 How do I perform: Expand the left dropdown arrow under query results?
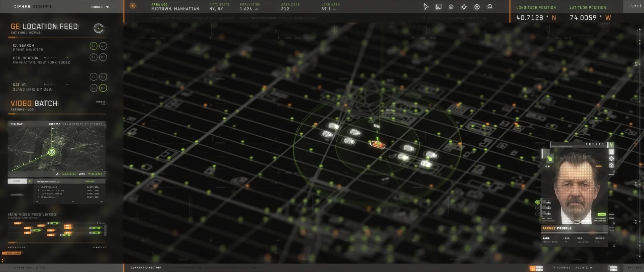37,201
